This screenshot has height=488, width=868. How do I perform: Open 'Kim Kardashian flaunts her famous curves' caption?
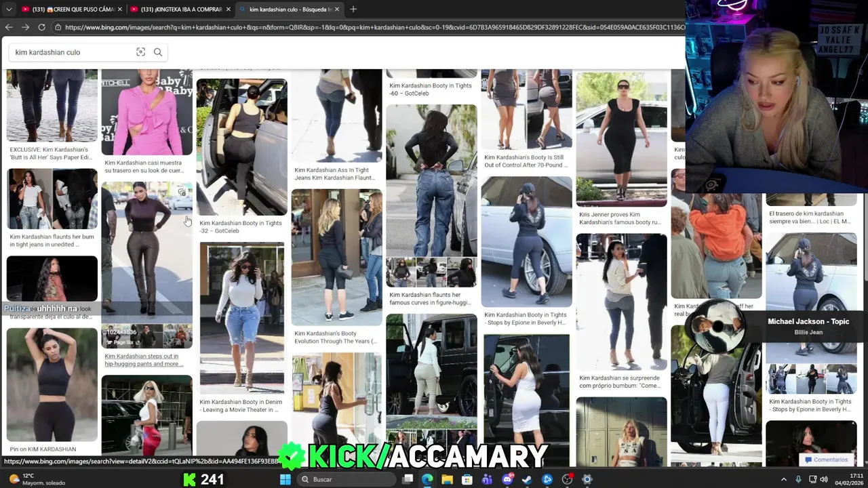(x=430, y=299)
